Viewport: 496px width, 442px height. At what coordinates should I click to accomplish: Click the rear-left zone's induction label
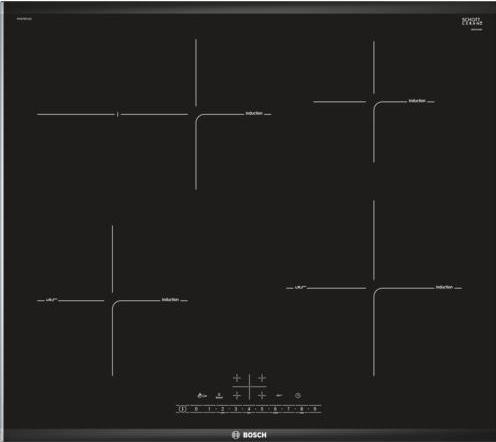coord(254,114)
